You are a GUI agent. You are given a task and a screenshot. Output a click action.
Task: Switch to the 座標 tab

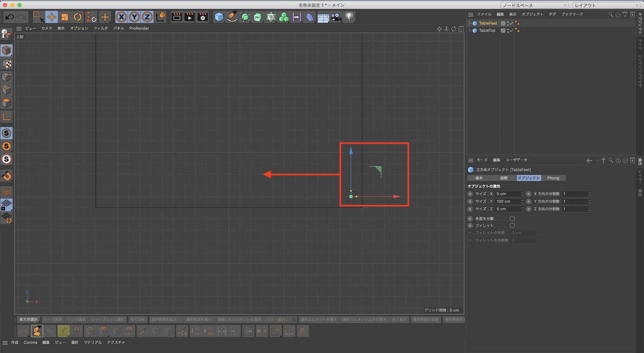[504, 178]
